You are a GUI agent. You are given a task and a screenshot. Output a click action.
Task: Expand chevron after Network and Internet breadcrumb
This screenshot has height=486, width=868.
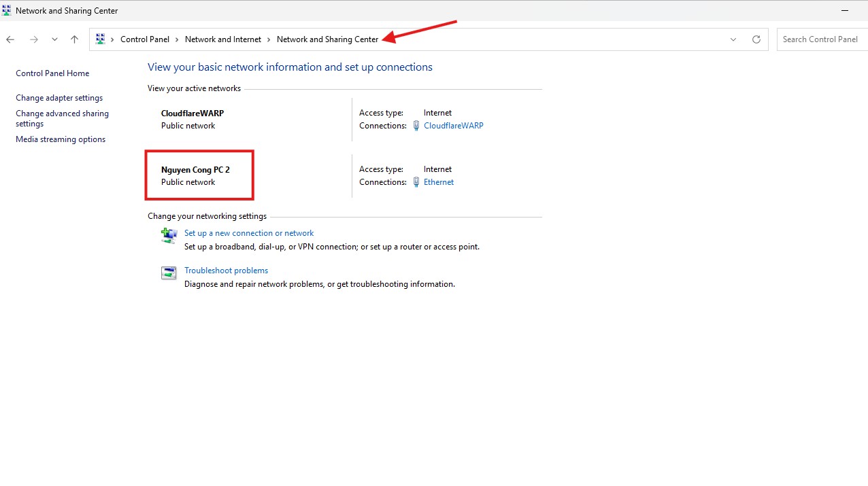(x=269, y=39)
